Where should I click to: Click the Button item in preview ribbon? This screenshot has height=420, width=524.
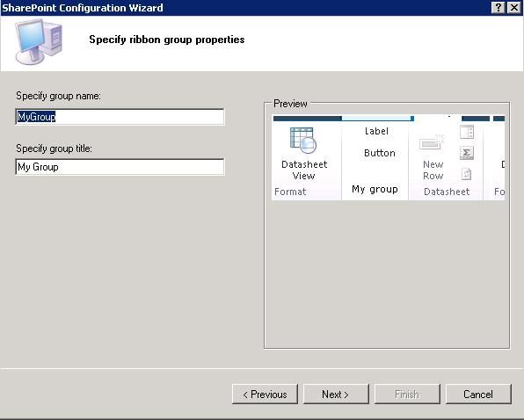[x=380, y=153]
